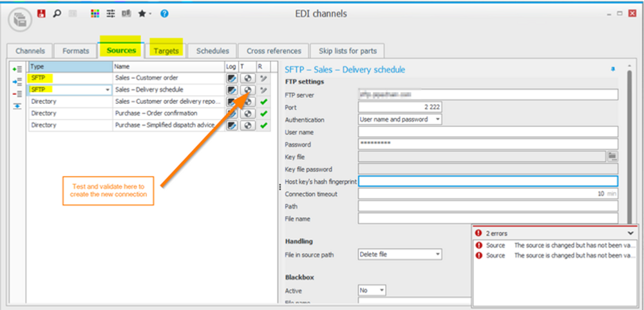644x310 pixels.
Task: Switch to the Targets tab
Action: click(x=166, y=51)
